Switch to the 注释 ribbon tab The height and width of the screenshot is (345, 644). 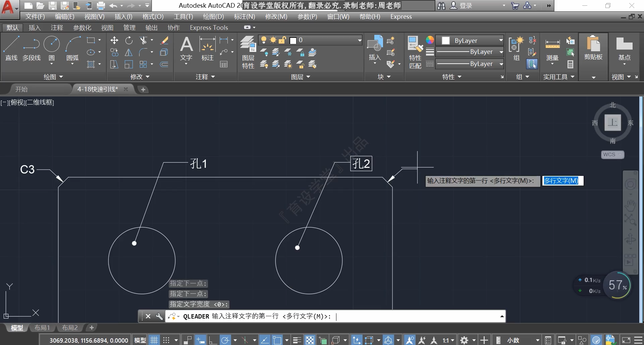click(x=57, y=28)
